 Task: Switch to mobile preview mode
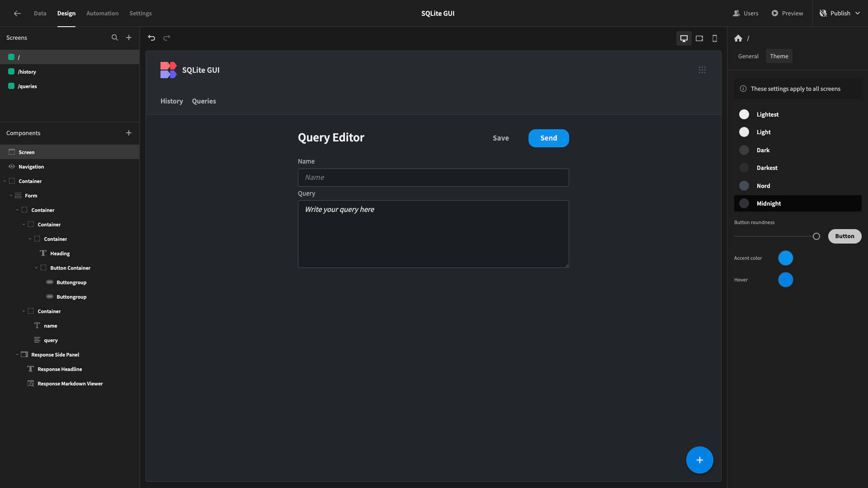[715, 38]
